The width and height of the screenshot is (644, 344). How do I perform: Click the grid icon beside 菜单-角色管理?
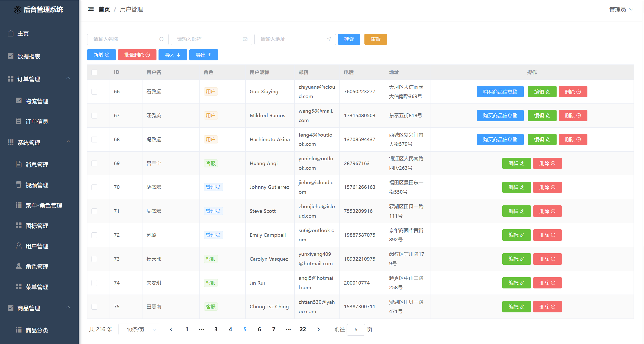pyautogui.click(x=19, y=205)
